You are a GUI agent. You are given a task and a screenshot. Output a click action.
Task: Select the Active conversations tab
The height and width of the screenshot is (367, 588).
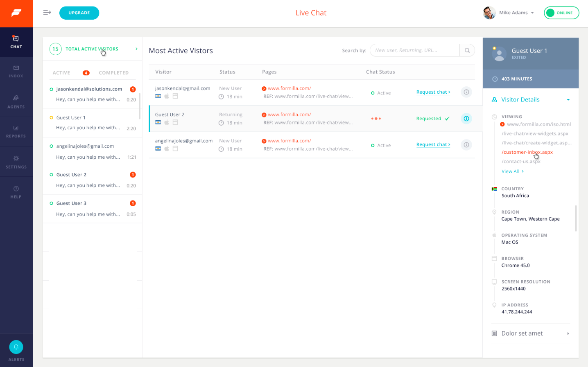[61, 72]
